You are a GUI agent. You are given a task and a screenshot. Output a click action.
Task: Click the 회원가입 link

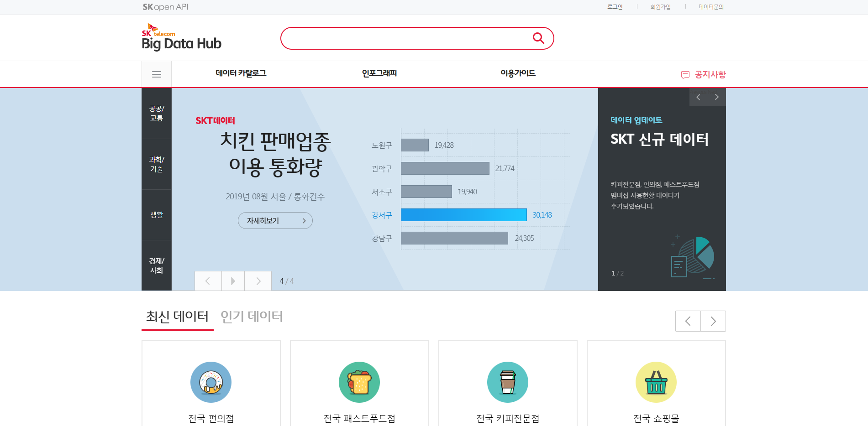(x=661, y=7)
